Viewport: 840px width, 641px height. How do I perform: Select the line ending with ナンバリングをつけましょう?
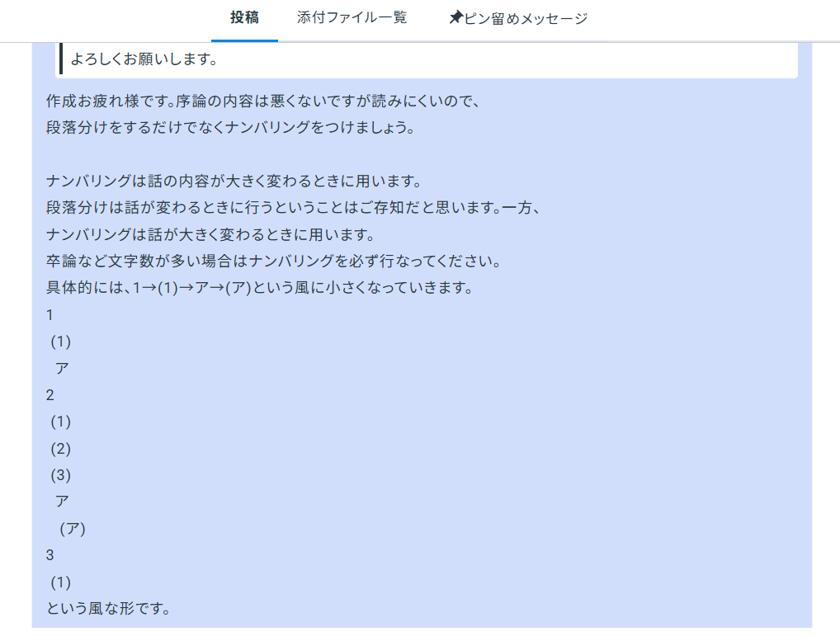click(x=230, y=128)
